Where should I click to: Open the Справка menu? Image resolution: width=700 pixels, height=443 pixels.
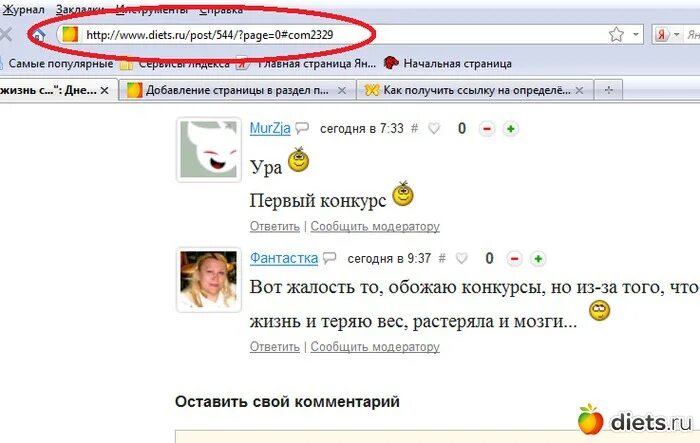(221, 9)
